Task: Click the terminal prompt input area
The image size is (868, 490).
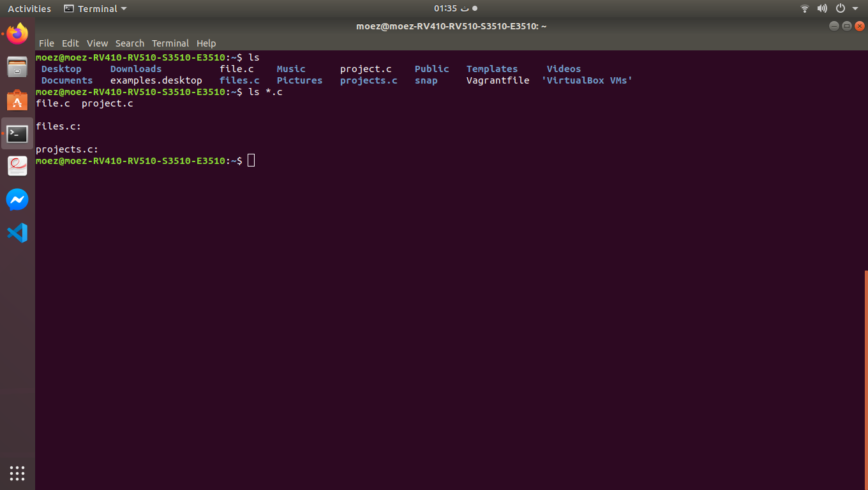Action: click(251, 160)
